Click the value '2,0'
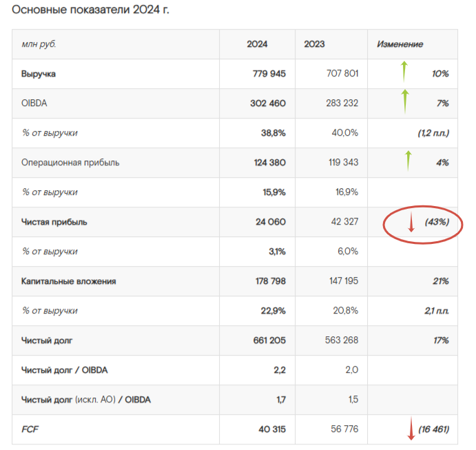Image resolution: width=476 pixels, height=450 pixels. click(x=352, y=369)
